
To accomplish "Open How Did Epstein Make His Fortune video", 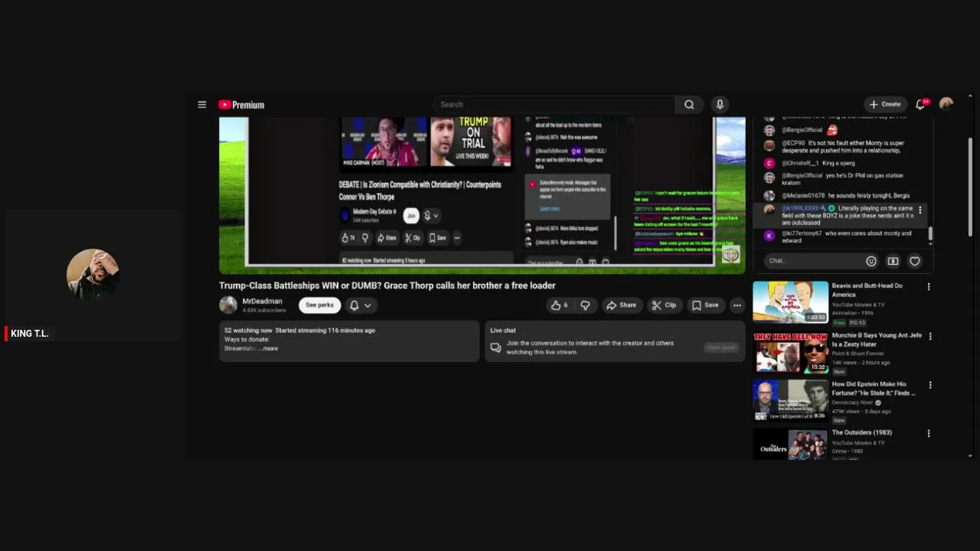I will (790, 401).
